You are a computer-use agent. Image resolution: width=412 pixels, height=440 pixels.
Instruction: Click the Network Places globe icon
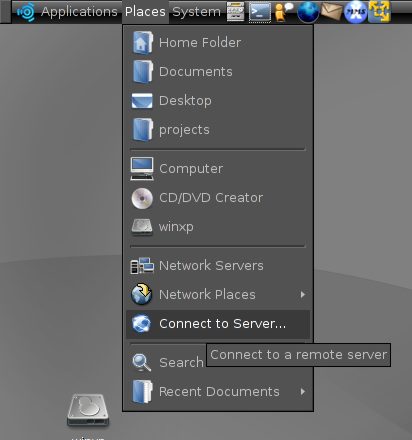tap(142, 294)
